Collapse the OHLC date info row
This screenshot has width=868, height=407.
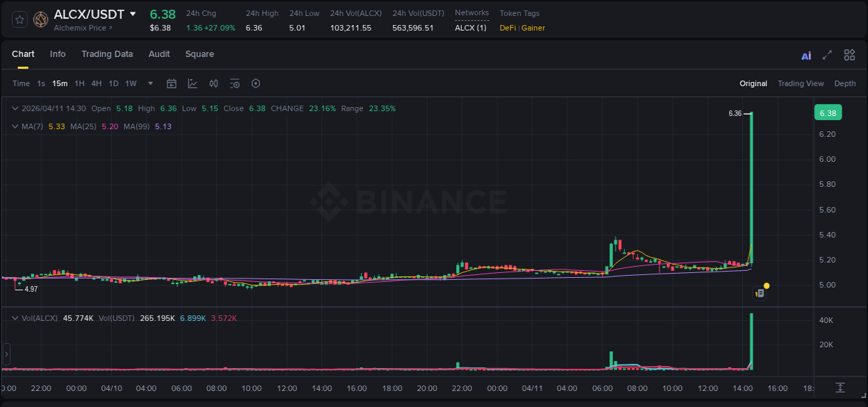15,108
